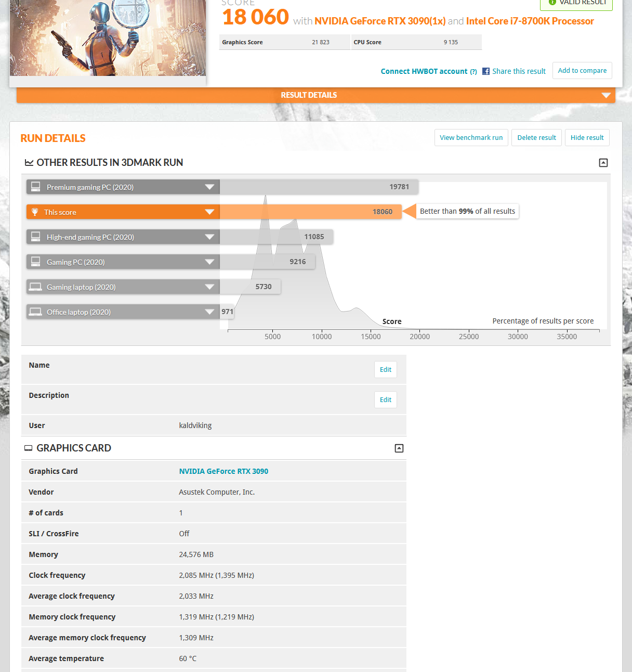Expand High-end gaming PC (2020) dropdown
This screenshot has width=632, height=672.
pyautogui.click(x=209, y=237)
